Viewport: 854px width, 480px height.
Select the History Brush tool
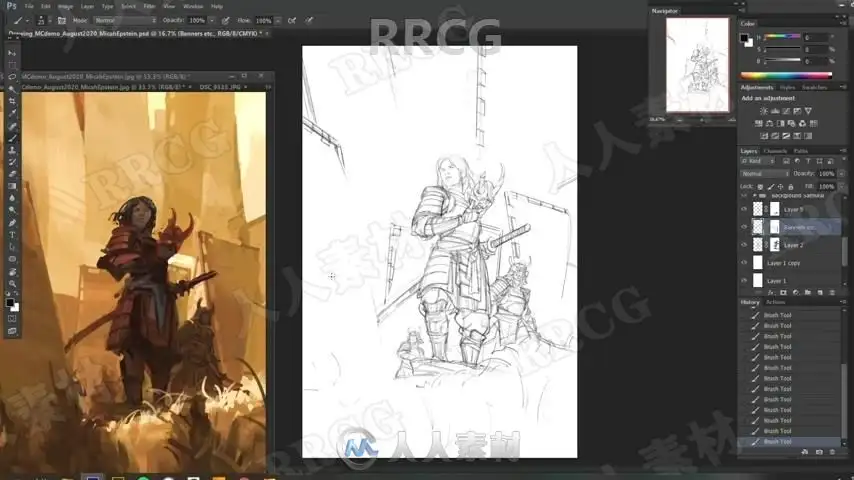pyautogui.click(x=12, y=162)
